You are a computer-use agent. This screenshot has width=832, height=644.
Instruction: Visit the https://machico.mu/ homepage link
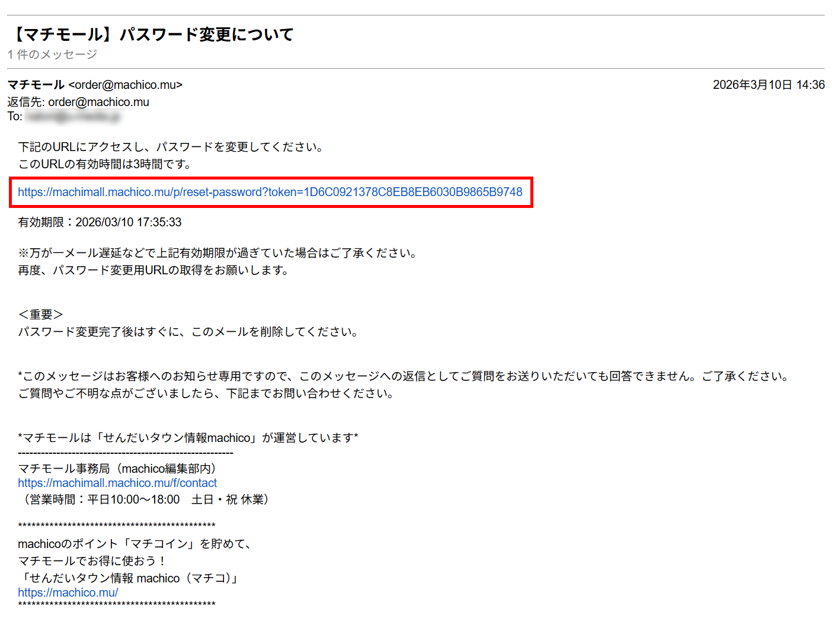coord(67,592)
